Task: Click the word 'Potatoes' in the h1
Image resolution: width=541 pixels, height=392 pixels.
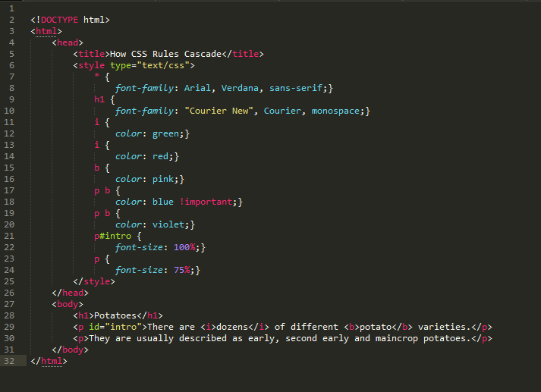Action: click(x=115, y=316)
